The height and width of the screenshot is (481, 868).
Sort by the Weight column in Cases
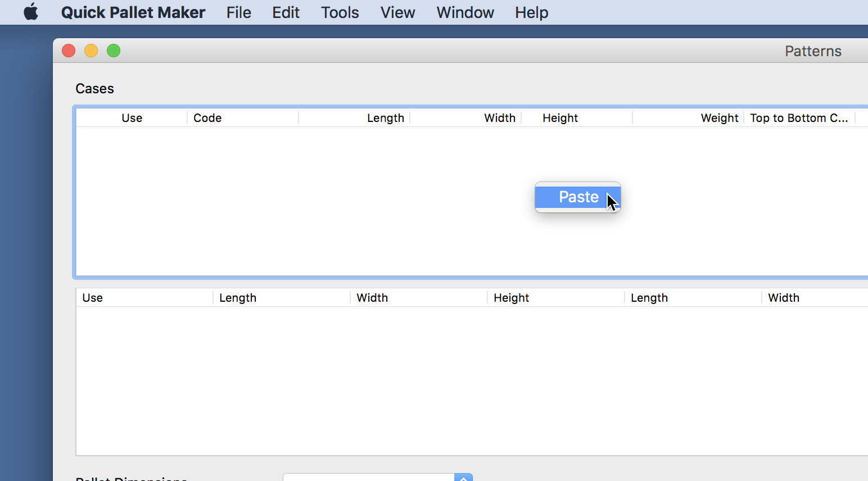689,118
